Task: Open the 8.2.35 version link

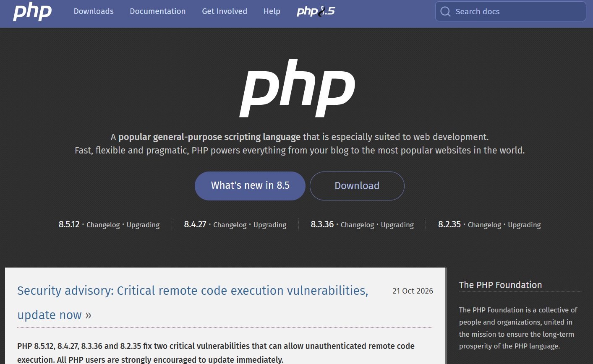Action: 449,224
